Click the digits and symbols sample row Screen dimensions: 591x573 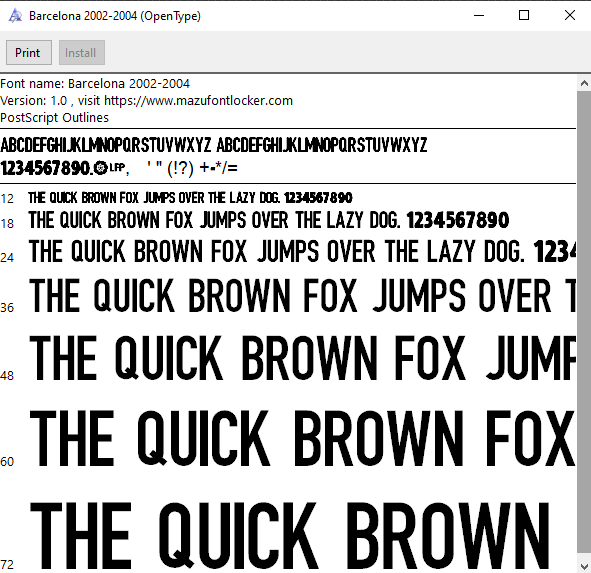click(119, 168)
